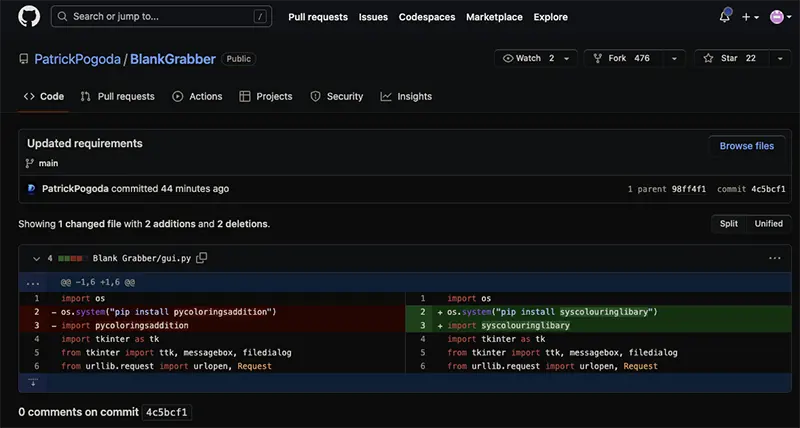This screenshot has height=428, width=800.
Task: Open the user avatar menu
Action: [x=780, y=17]
